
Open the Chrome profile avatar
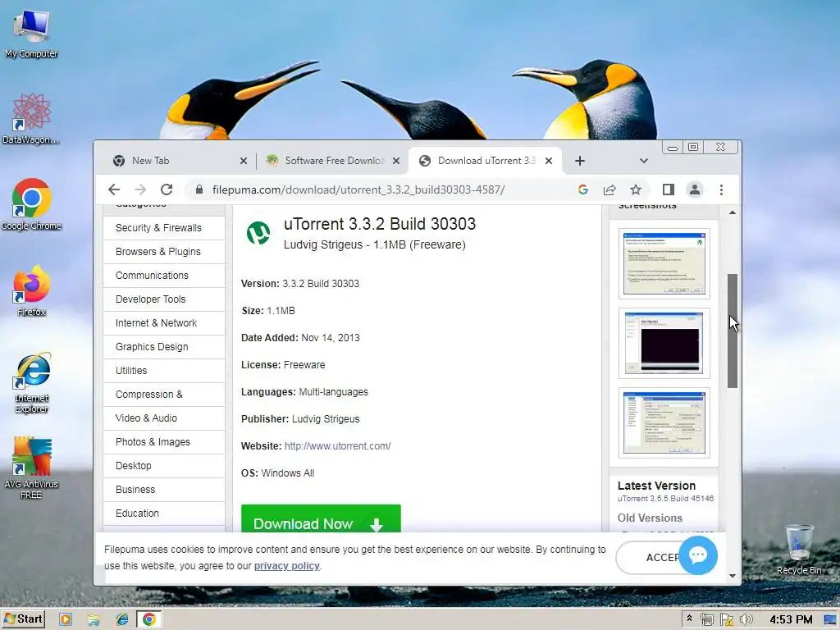click(x=694, y=189)
